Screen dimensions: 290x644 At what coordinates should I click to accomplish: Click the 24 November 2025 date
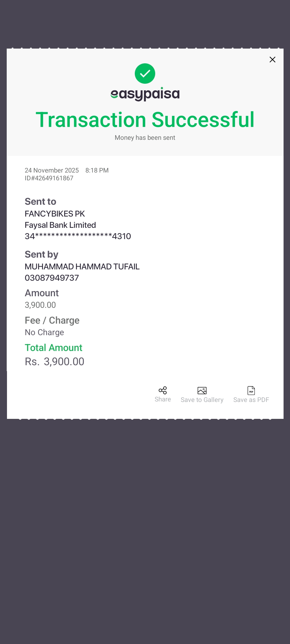click(x=52, y=170)
